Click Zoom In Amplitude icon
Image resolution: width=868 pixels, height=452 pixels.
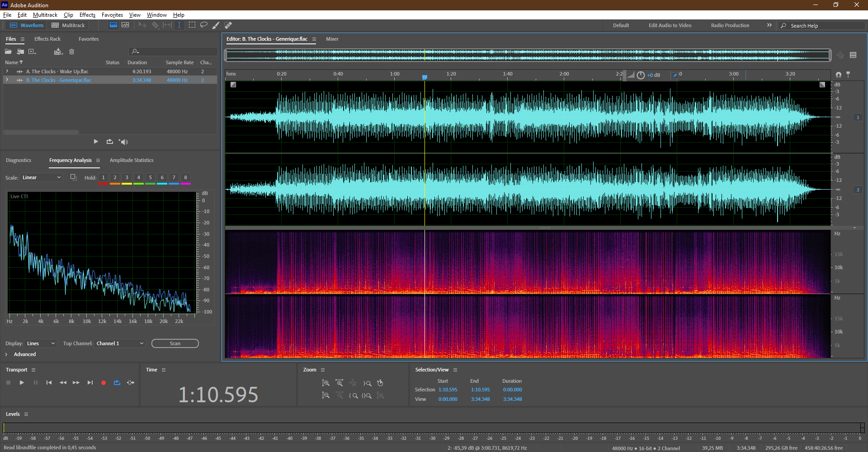click(325, 383)
